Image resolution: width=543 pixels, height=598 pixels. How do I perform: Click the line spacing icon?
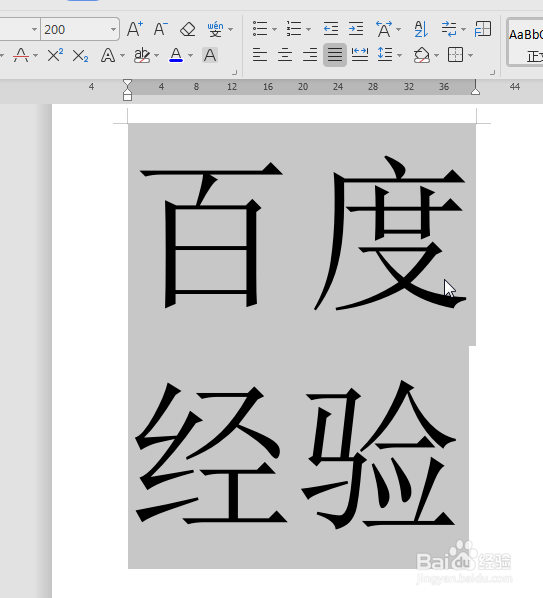pyautogui.click(x=385, y=55)
